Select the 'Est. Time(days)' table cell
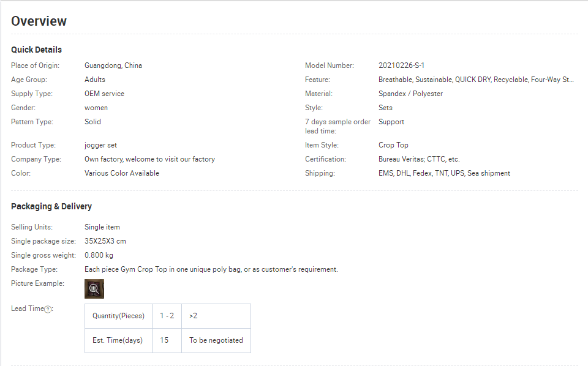Viewport: 588px width, 366px height. point(118,340)
